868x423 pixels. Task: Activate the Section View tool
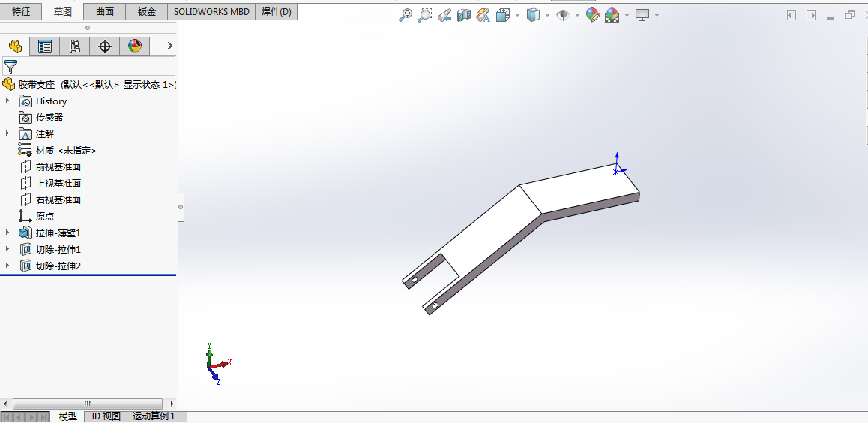point(463,16)
